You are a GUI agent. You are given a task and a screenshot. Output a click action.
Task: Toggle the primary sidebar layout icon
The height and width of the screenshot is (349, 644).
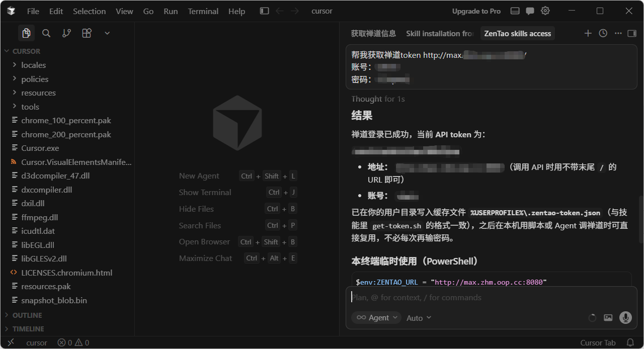pyautogui.click(x=264, y=11)
